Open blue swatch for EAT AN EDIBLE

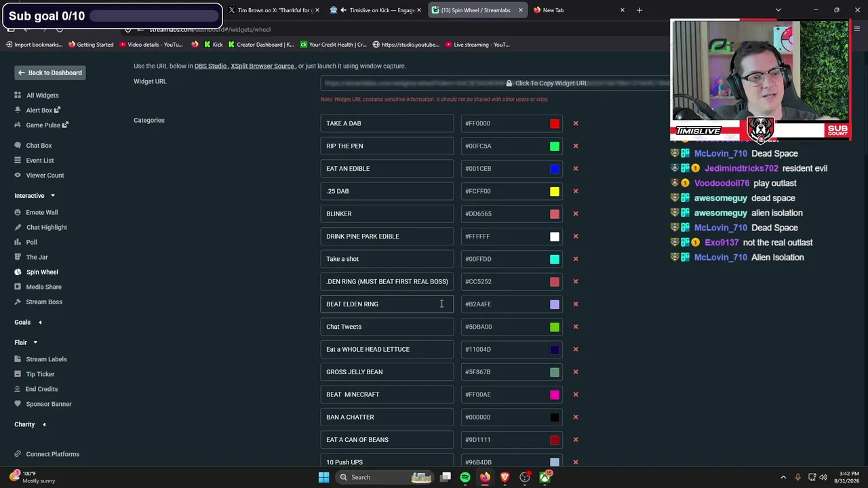pyautogui.click(x=555, y=169)
